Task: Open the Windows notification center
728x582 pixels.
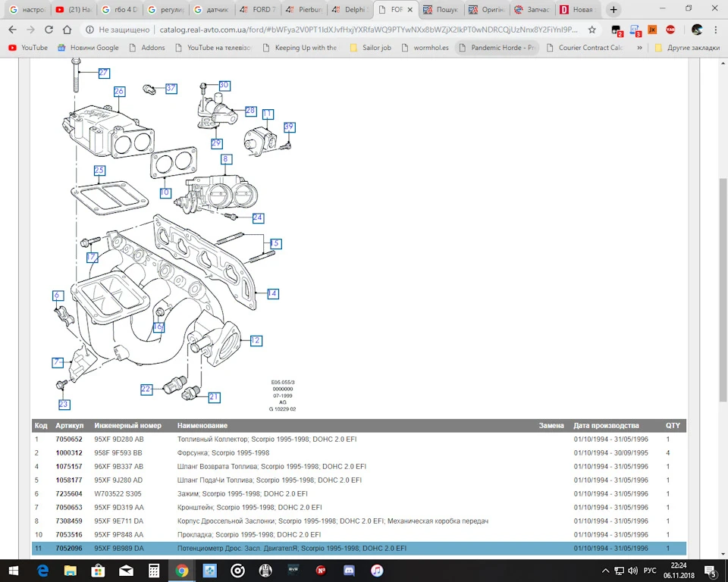Action: tap(711, 571)
